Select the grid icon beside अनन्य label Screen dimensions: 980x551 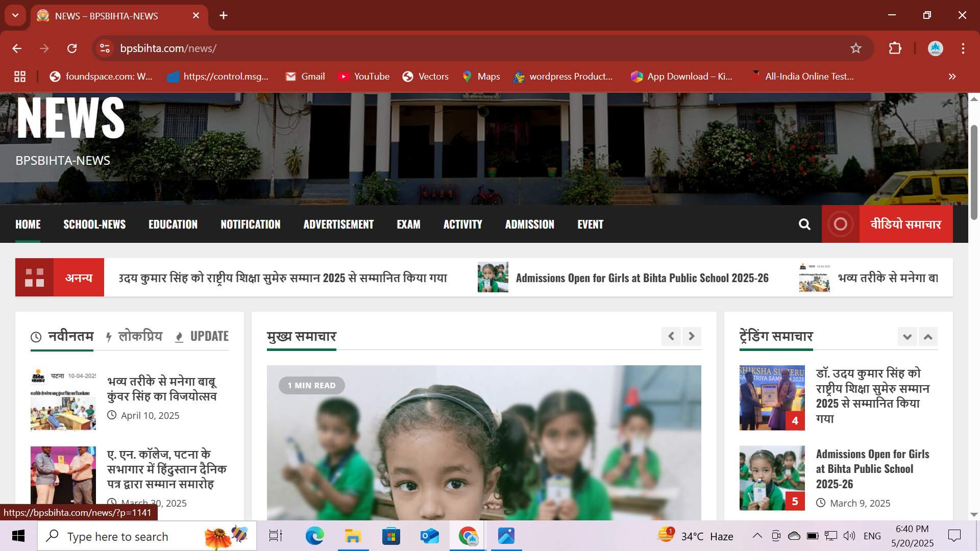pos(34,277)
